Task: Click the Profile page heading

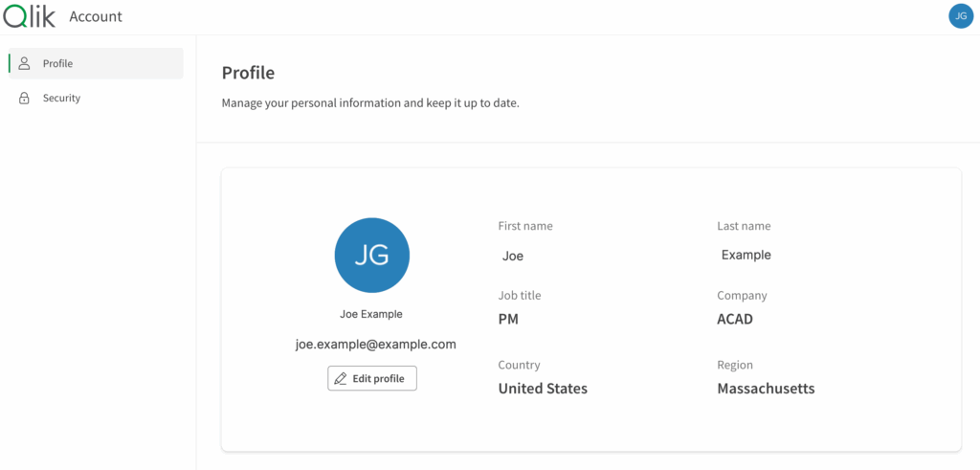Action: pos(248,73)
